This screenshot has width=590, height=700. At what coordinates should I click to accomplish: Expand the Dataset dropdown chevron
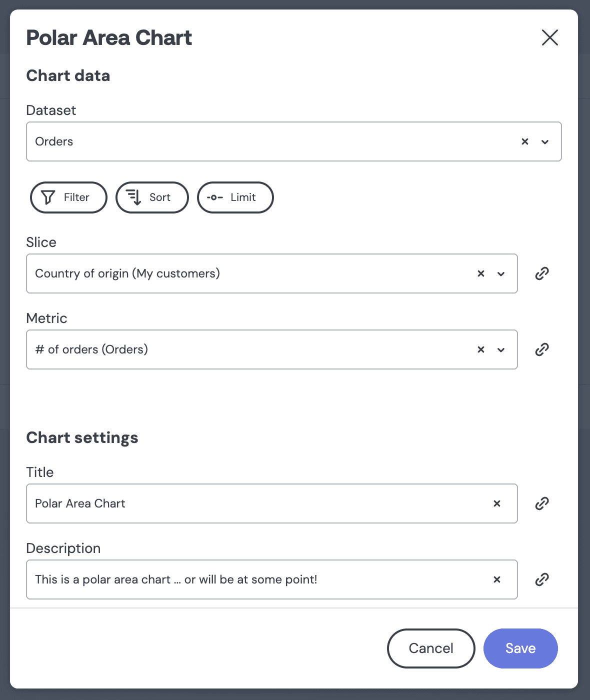pyautogui.click(x=545, y=142)
